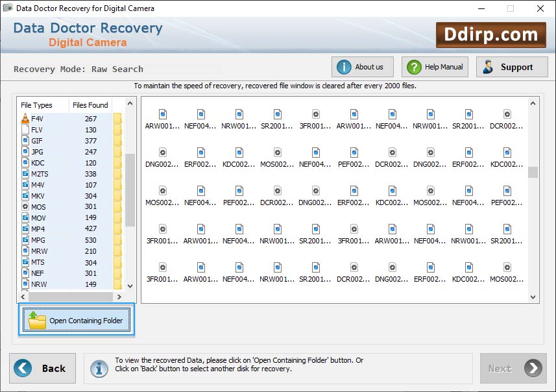Select the MTS row label
Viewport: 556px width, 392px height.
(38, 262)
